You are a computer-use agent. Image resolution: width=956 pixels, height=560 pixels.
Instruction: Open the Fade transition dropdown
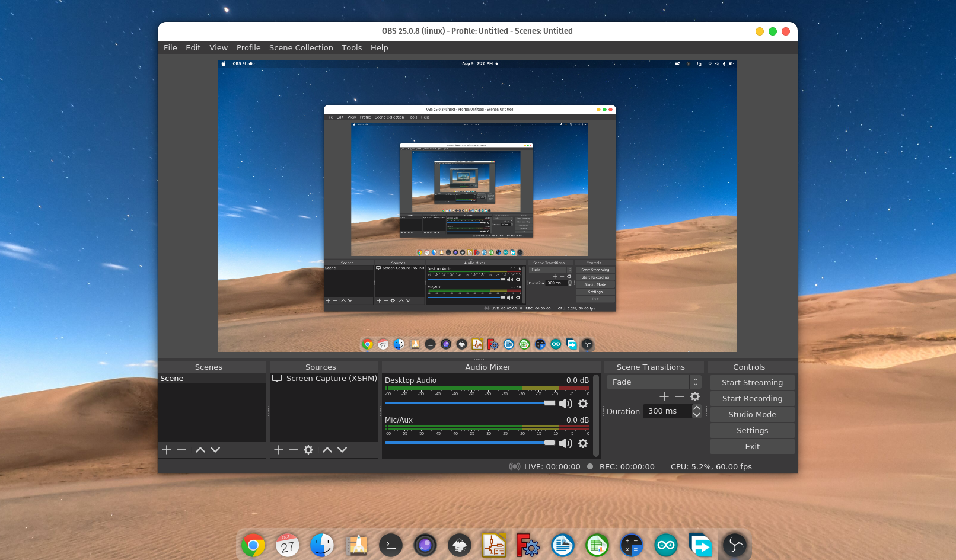click(654, 382)
